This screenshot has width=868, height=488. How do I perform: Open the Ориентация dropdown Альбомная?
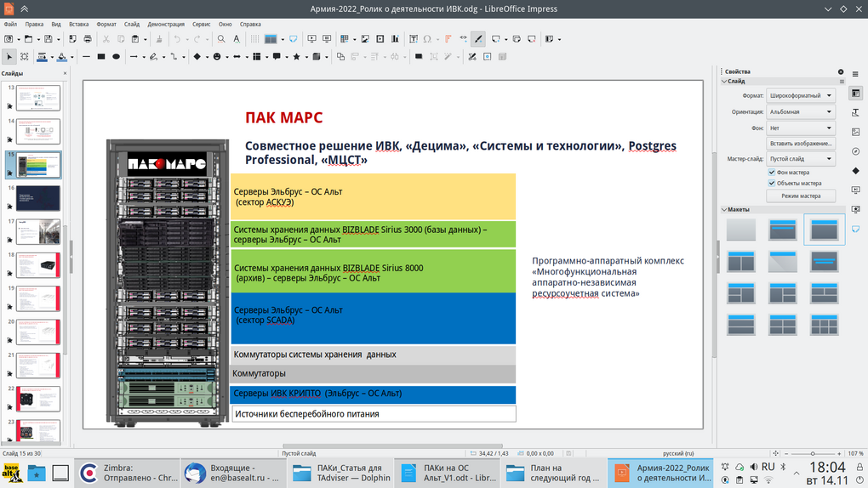[801, 111]
